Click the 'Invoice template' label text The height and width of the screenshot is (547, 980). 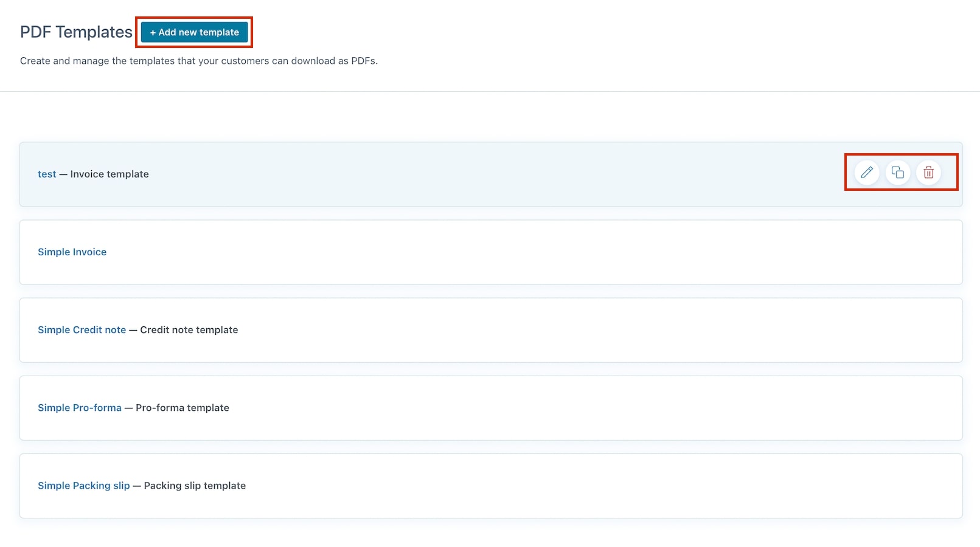(109, 174)
